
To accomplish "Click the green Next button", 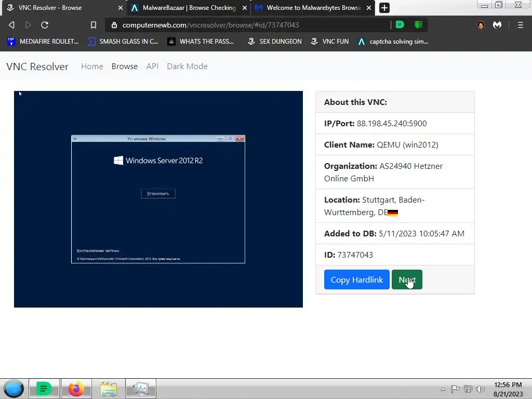I will 407,280.
